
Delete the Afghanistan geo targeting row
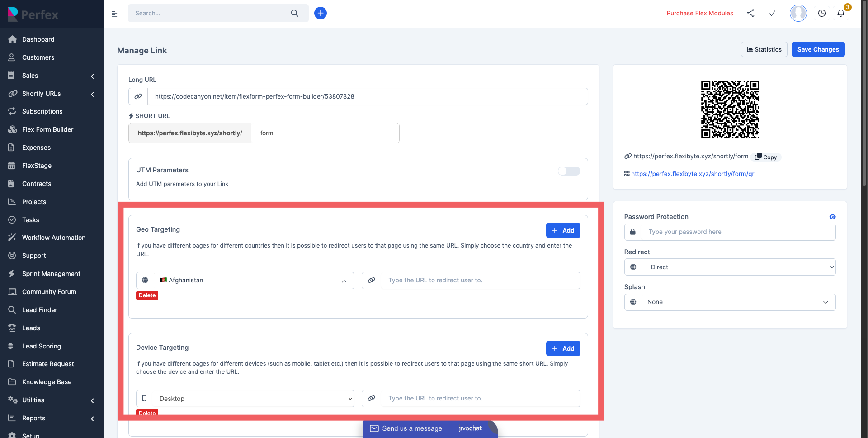(147, 295)
